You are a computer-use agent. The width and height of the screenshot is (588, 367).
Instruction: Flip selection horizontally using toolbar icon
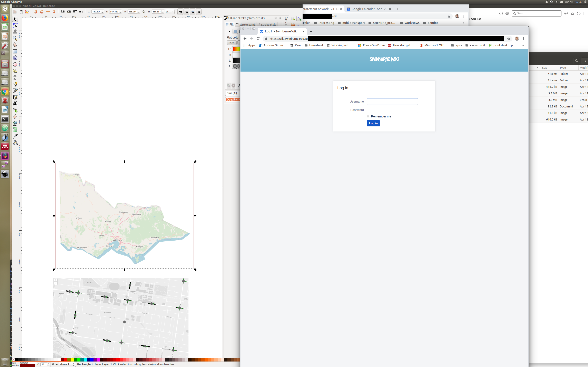48,12
